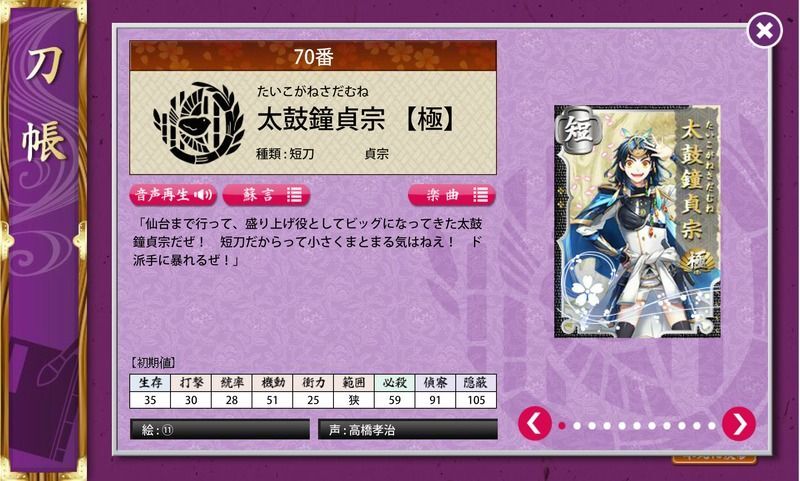Play the character voice with 音声再生 button

click(x=173, y=194)
